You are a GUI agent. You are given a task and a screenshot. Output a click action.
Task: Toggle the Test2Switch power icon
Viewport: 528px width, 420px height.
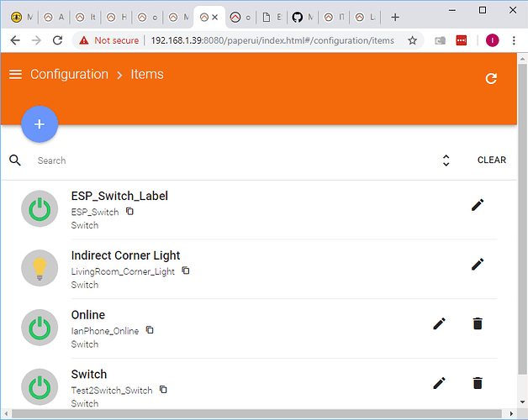coord(39,387)
